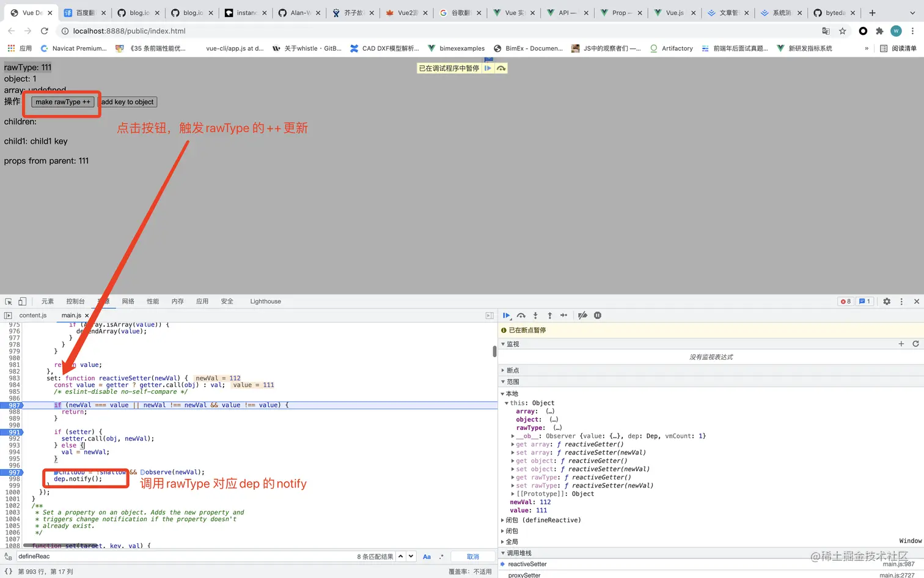Switch to the 性能 Performance panel
The width and height of the screenshot is (924, 578).
(153, 302)
